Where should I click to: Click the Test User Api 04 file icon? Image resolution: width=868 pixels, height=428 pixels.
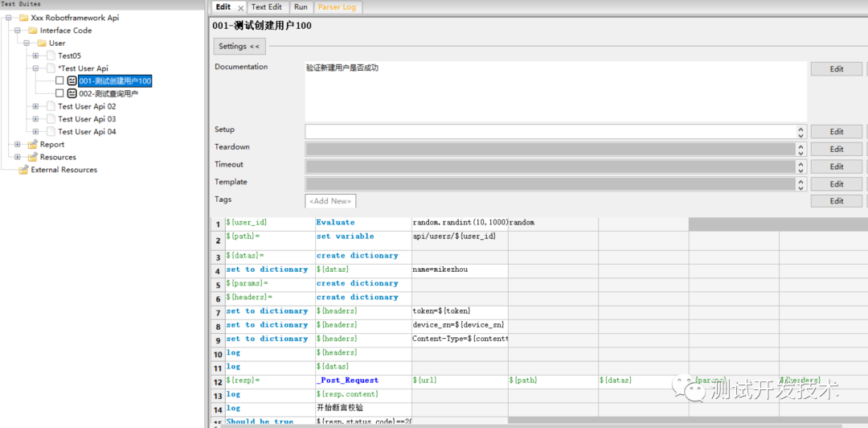(51, 132)
